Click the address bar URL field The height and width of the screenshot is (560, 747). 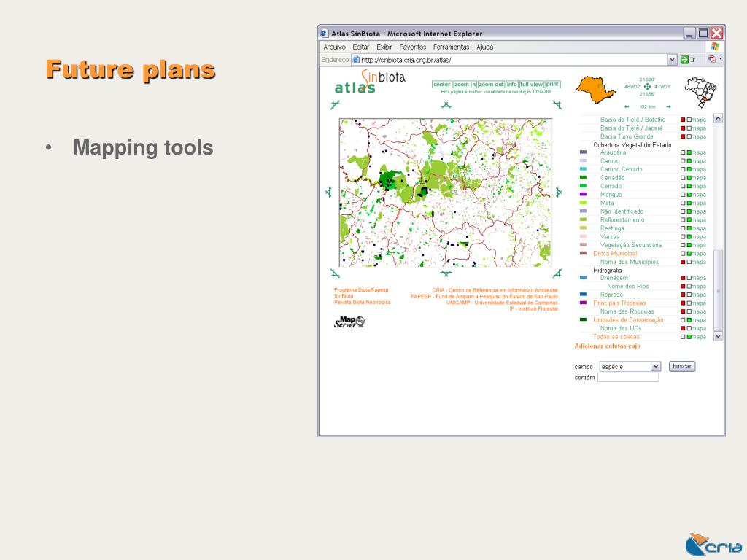click(x=509, y=60)
